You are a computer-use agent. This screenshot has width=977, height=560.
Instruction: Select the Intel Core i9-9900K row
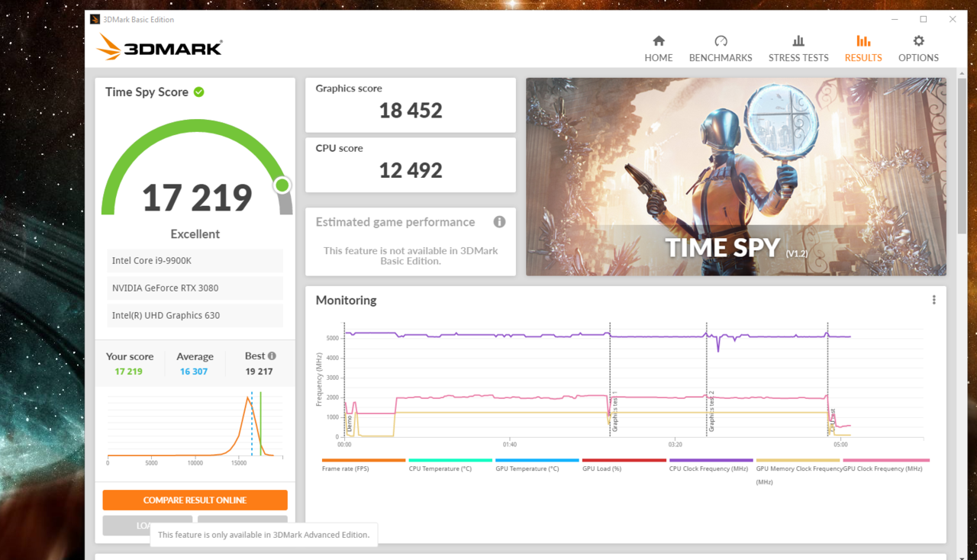pyautogui.click(x=195, y=261)
